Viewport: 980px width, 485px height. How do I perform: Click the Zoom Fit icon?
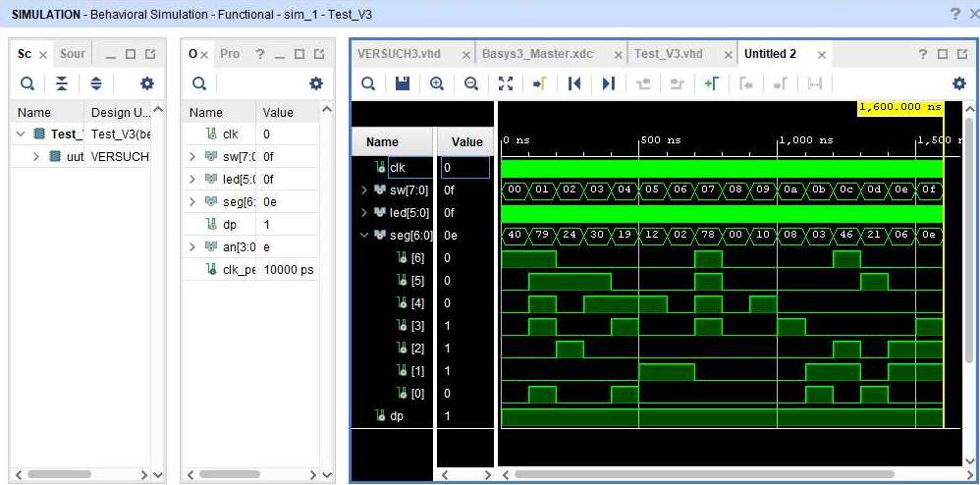point(505,83)
